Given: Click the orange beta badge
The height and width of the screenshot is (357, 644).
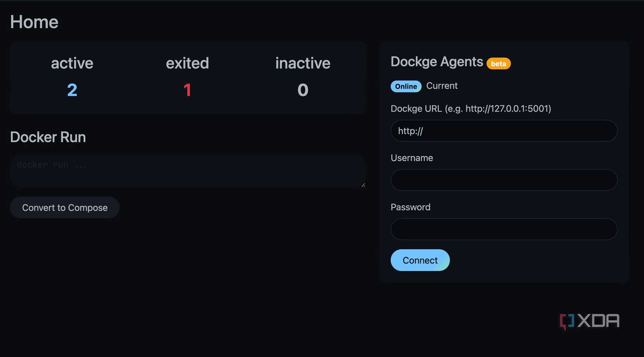Looking at the screenshot, I should pyautogui.click(x=498, y=64).
